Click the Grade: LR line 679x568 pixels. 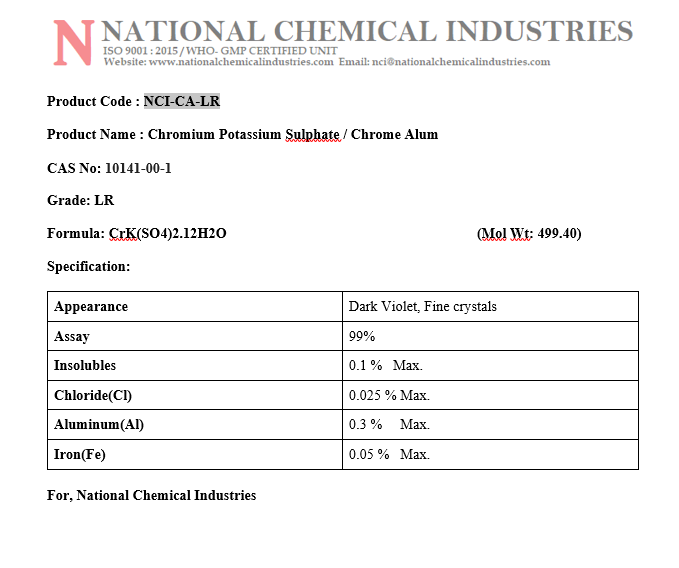pyautogui.click(x=80, y=201)
